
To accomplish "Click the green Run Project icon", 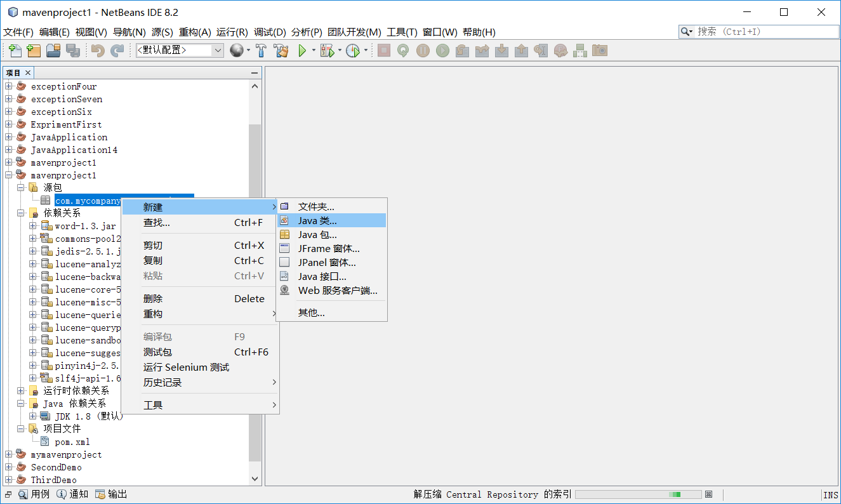I will (x=302, y=51).
